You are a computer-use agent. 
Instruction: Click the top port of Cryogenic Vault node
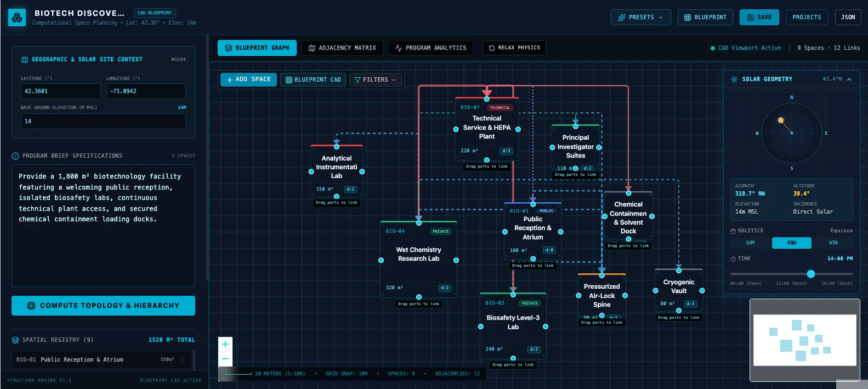(679, 271)
